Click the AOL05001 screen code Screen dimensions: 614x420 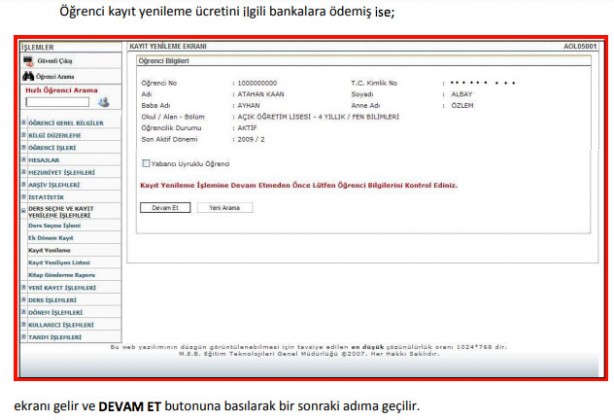pos(580,46)
